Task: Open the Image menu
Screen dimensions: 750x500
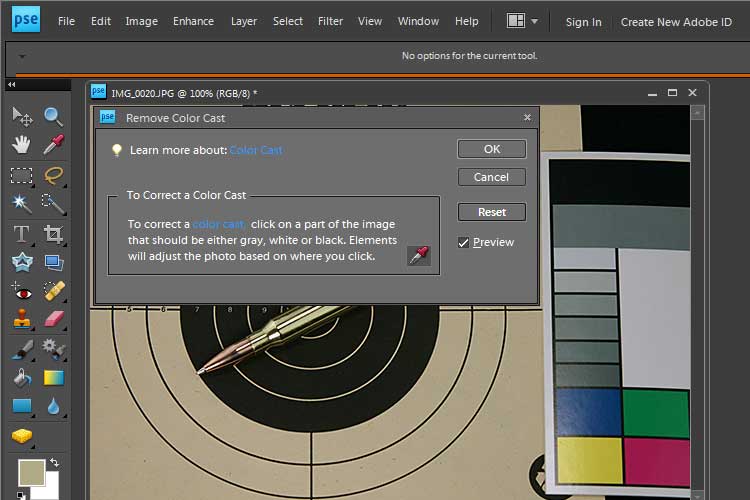Action: point(142,22)
